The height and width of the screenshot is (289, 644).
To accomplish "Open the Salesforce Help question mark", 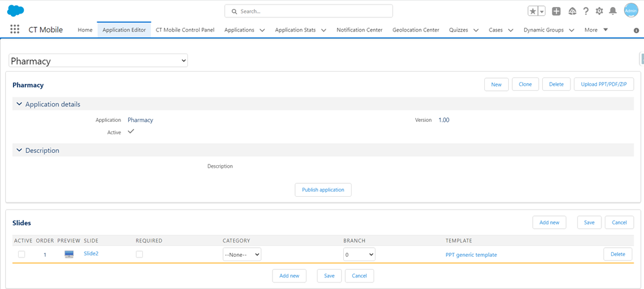I will [x=585, y=11].
